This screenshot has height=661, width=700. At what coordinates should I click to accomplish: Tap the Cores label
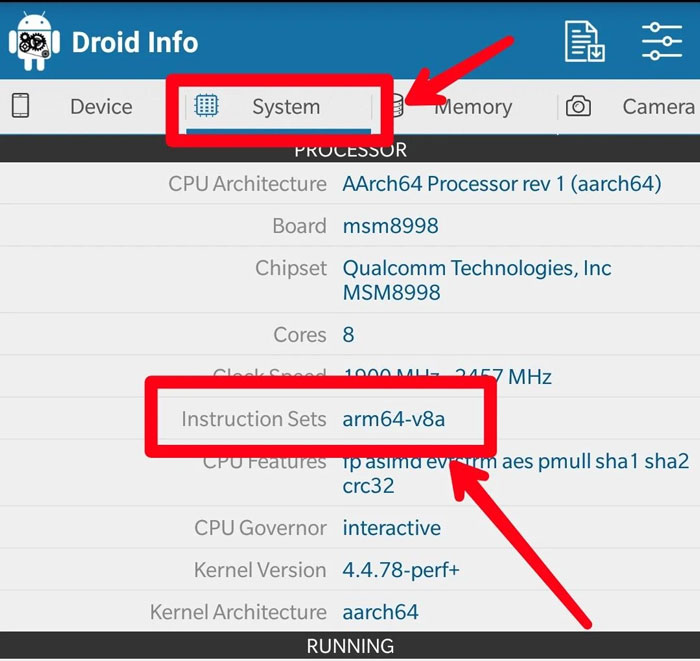point(300,335)
